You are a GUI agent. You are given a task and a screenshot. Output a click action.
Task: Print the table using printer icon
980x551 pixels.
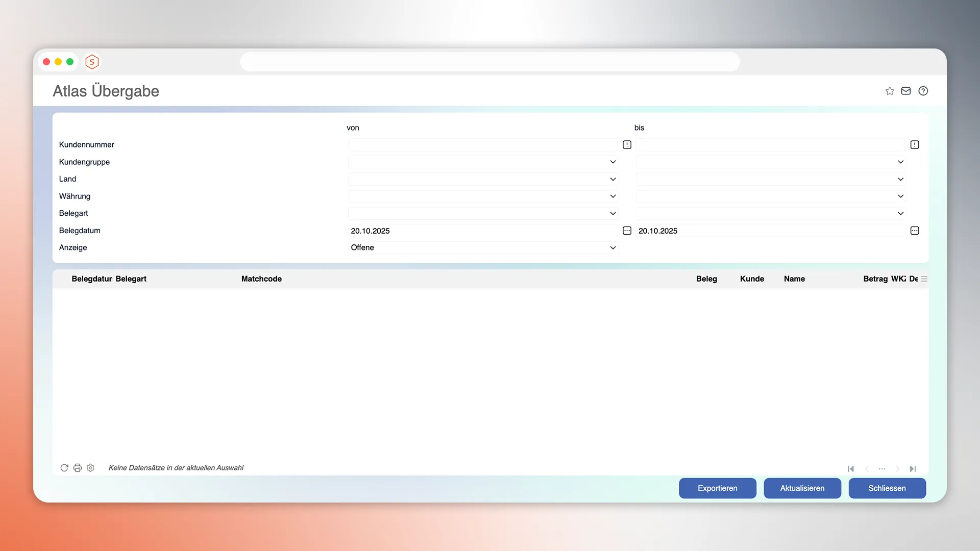pos(78,468)
